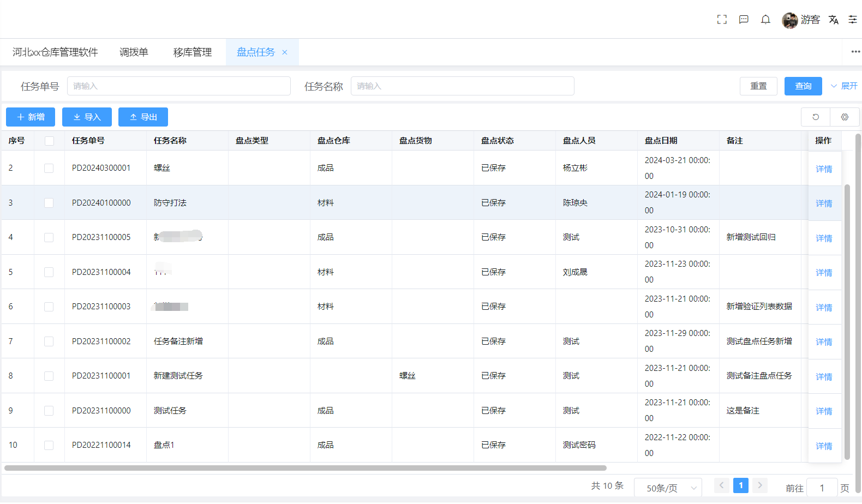The width and height of the screenshot is (862, 504).
Task: Click the table vertical scrollbar
Action: pyautogui.click(x=847, y=322)
